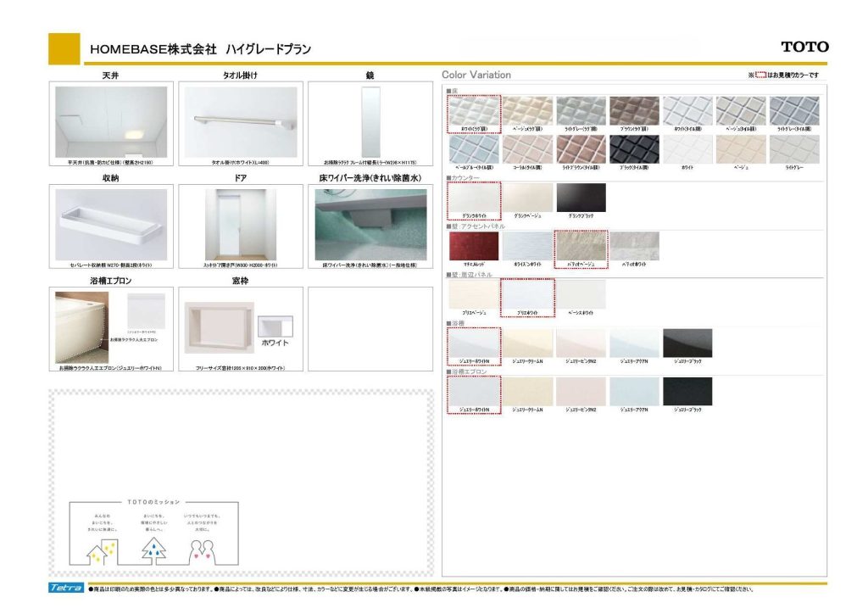This screenshot has width=868, height=614.
Task: Pick the black bathtub color swatch
Action: click(x=687, y=343)
